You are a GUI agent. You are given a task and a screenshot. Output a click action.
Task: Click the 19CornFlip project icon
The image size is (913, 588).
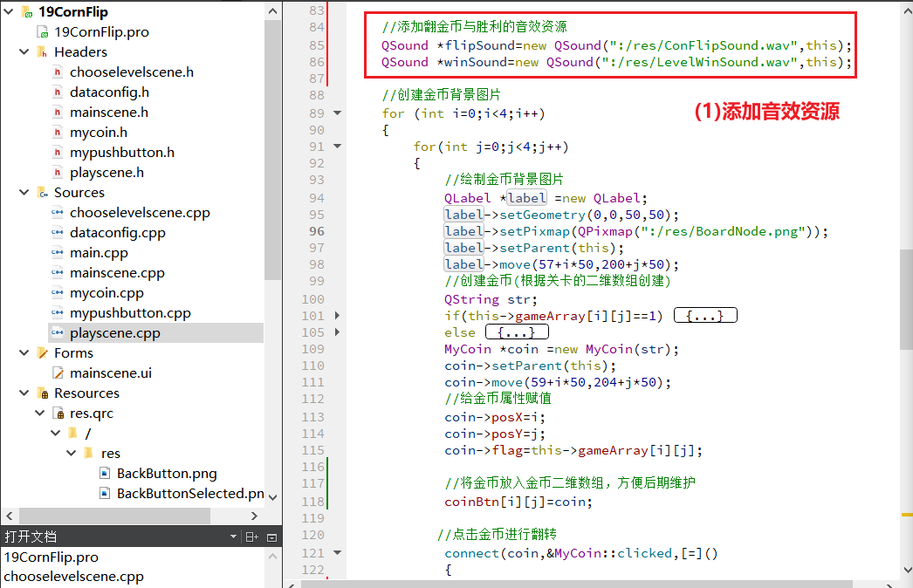pyautogui.click(x=27, y=11)
